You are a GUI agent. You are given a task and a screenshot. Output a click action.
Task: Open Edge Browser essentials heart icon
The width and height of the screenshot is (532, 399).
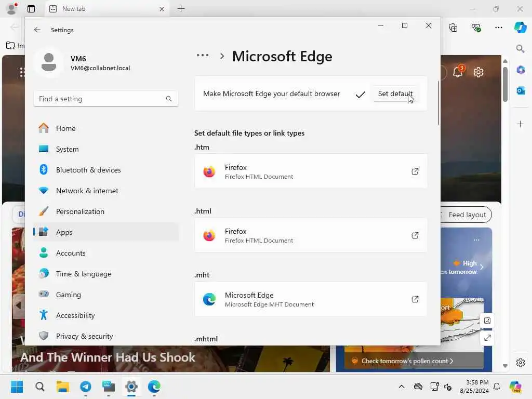[476, 28]
